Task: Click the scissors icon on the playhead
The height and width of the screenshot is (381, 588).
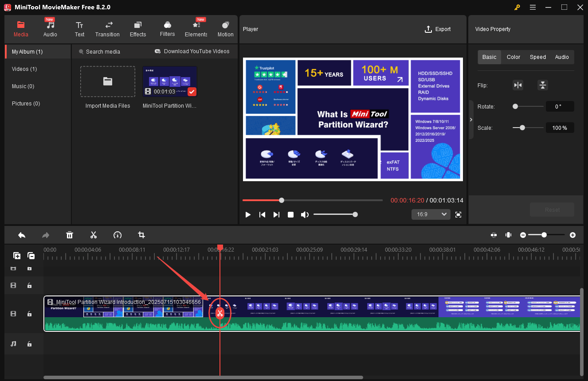Action: pyautogui.click(x=220, y=314)
